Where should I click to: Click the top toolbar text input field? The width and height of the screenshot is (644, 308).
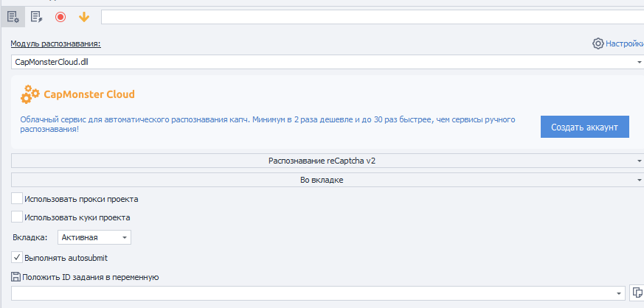click(x=373, y=17)
